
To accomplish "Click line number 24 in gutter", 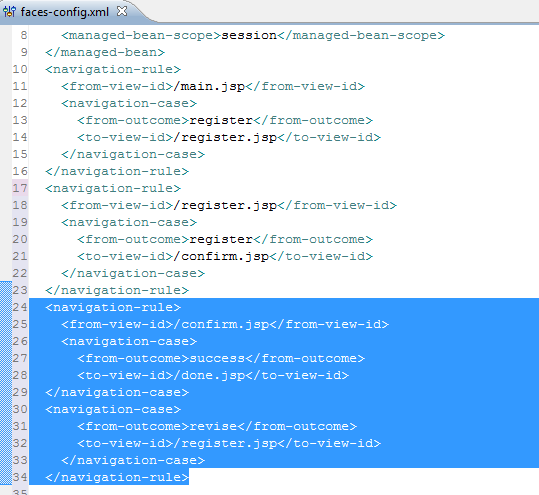I will tap(20, 307).
